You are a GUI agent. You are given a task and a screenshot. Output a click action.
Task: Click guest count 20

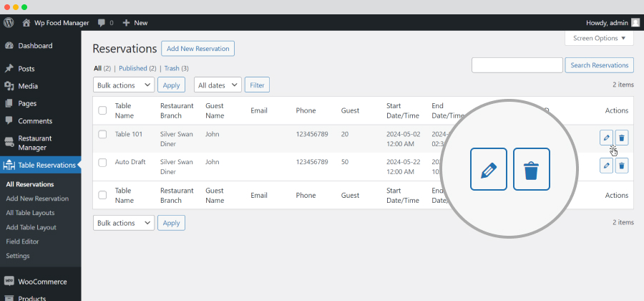(345, 134)
